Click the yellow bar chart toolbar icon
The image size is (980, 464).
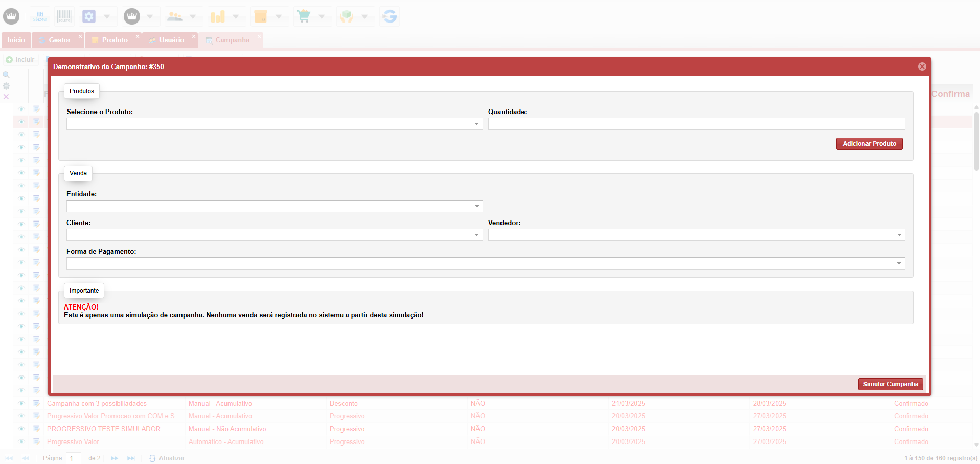tap(218, 16)
